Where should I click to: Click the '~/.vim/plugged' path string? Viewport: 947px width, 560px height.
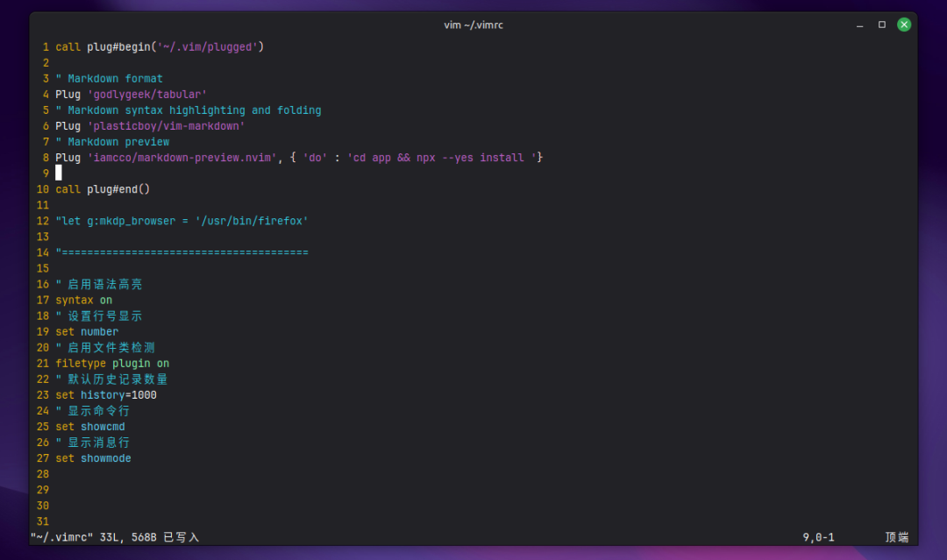pyautogui.click(x=207, y=47)
